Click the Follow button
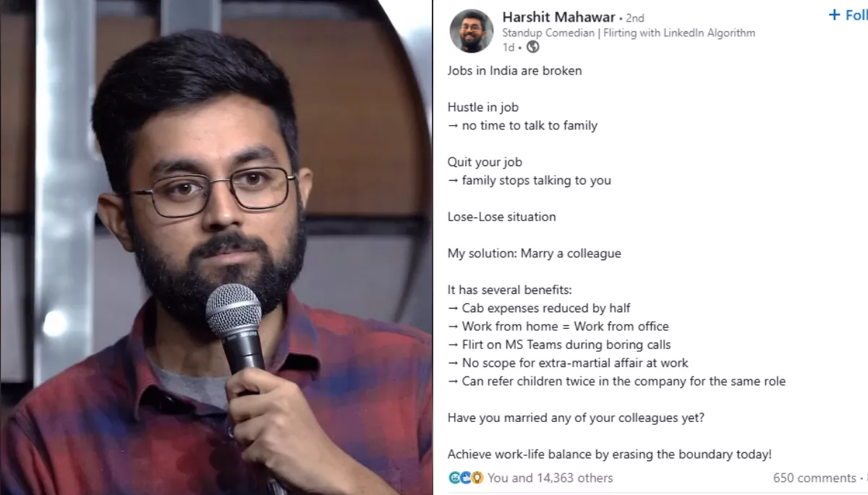The width and height of the screenshot is (868, 495). [848, 15]
